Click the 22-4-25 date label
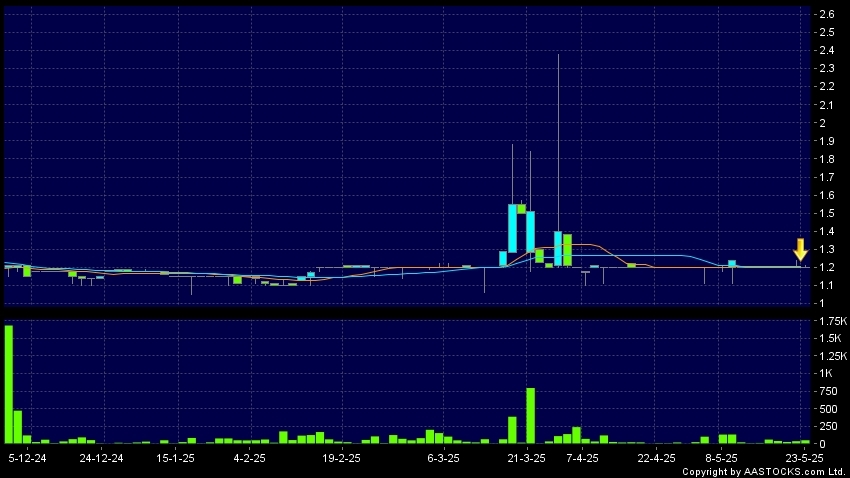 [656, 458]
